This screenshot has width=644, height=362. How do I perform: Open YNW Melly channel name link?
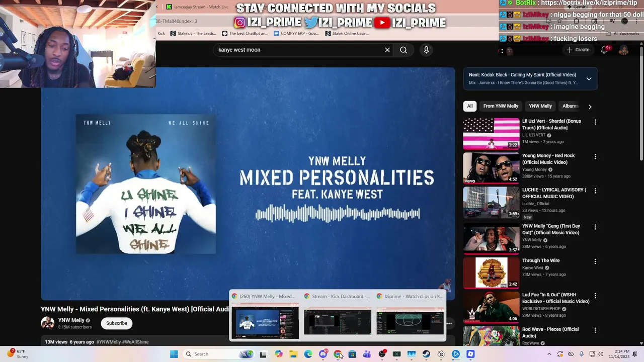[x=71, y=320]
